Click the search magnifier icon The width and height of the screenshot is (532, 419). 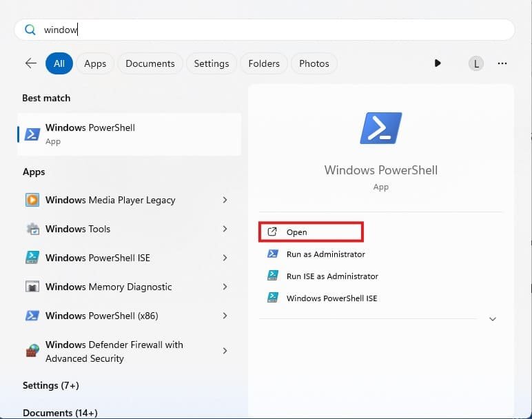coord(30,30)
